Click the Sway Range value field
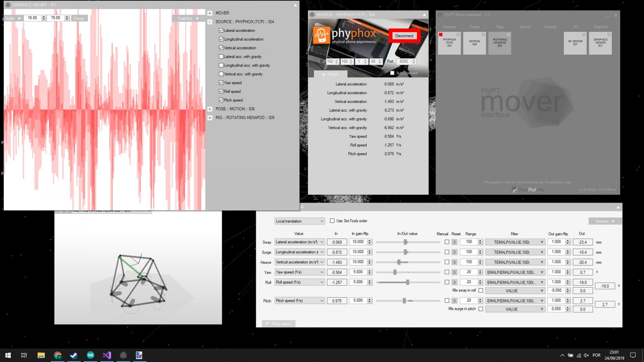The image size is (644, 362). point(469,242)
